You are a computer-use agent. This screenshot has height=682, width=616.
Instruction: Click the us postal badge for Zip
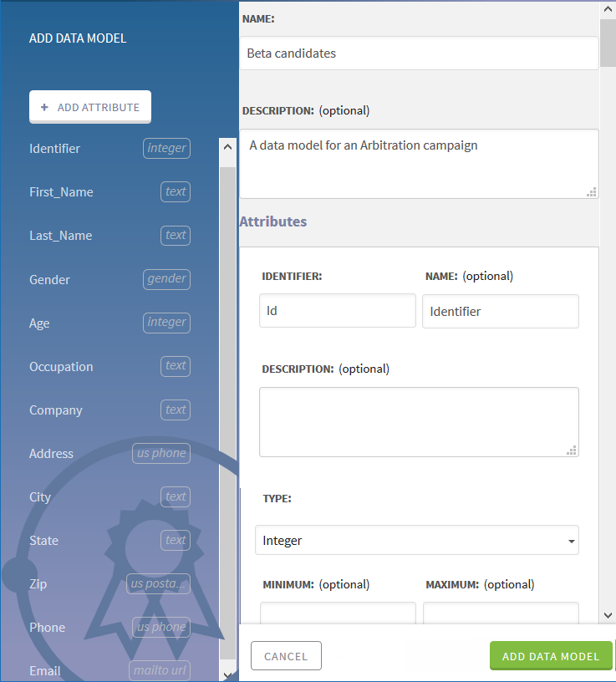(x=159, y=583)
